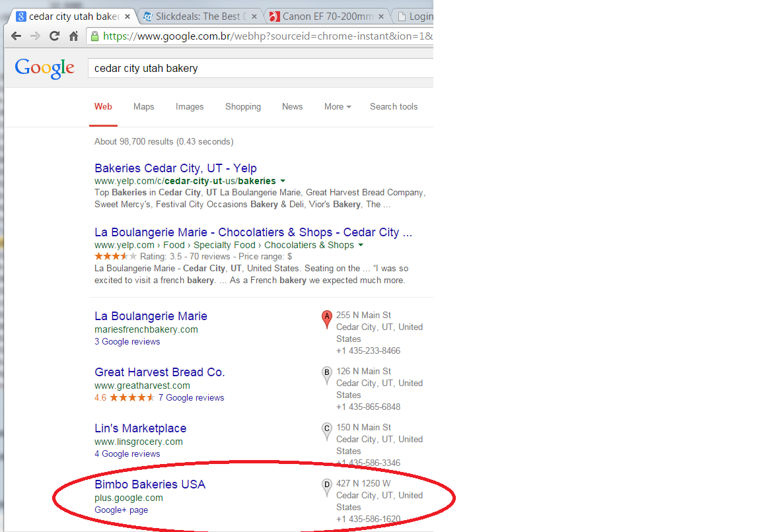Expand dropdown arrow beside yelp bakeries URL
This screenshot has height=532, width=761.
point(283,182)
